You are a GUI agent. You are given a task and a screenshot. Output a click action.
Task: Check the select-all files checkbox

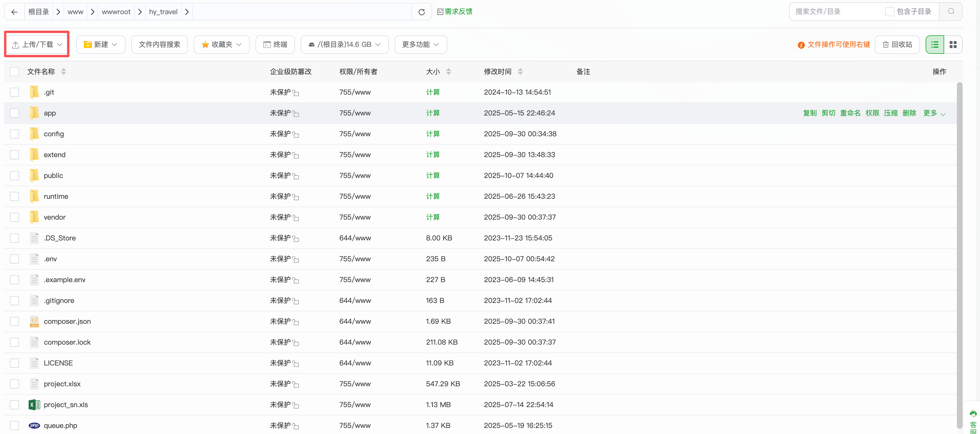click(14, 71)
